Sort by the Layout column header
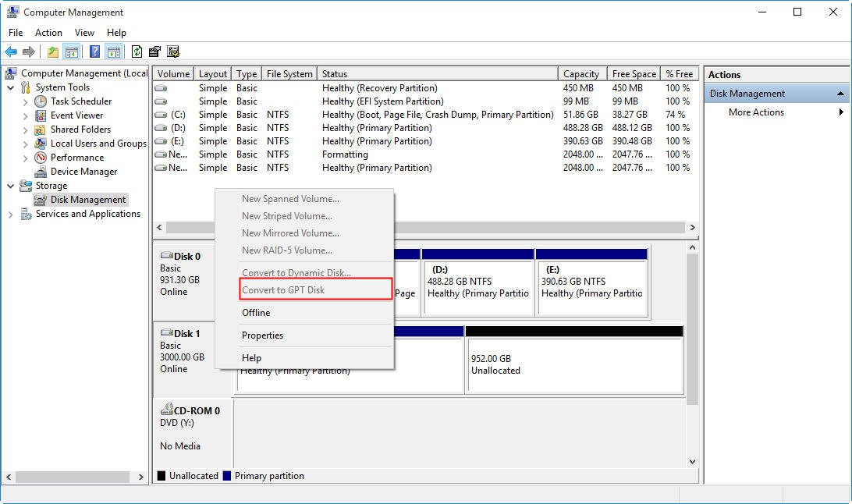 212,74
